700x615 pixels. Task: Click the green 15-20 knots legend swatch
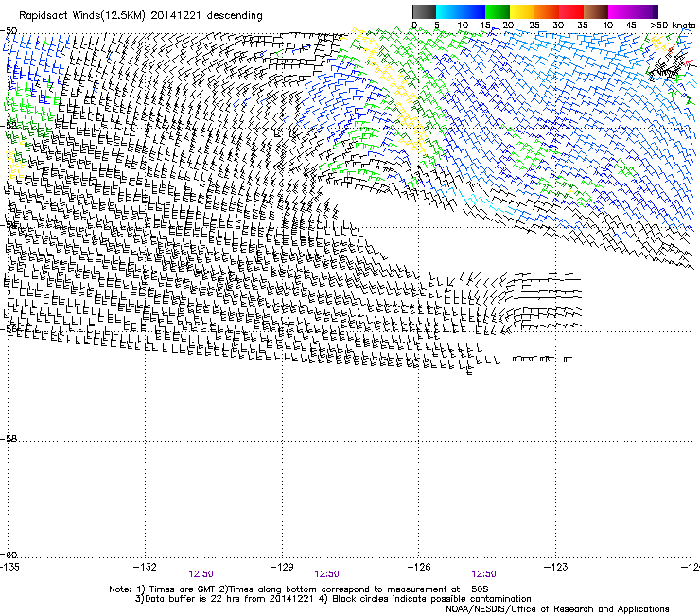pyautogui.click(x=498, y=11)
